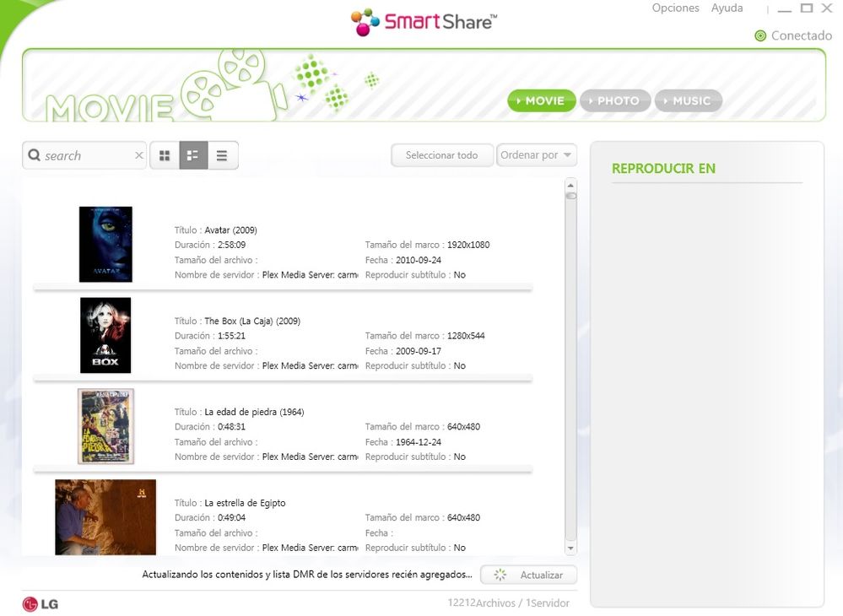The height and width of the screenshot is (616, 843).
Task: Click duration 0:48:31
Action: point(231,426)
